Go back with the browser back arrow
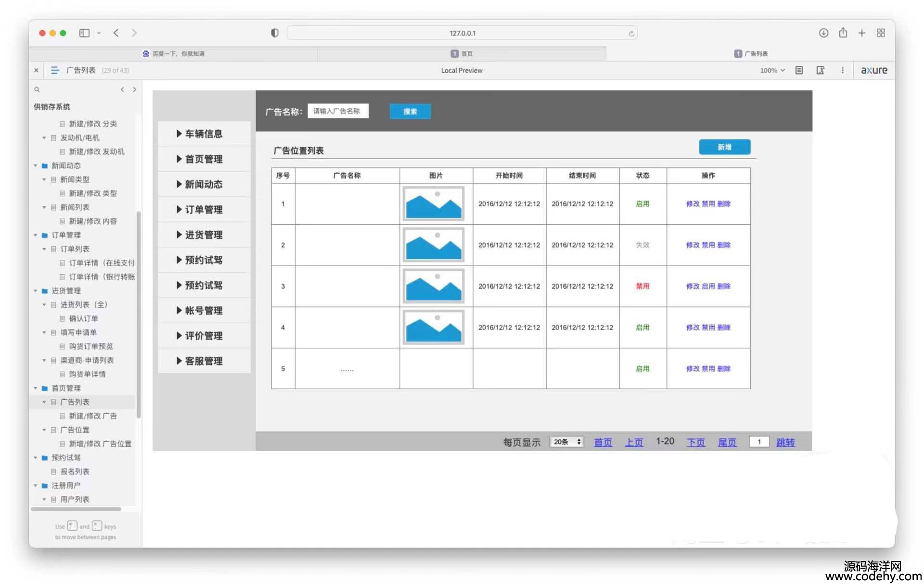The image size is (924, 586). 116,33
